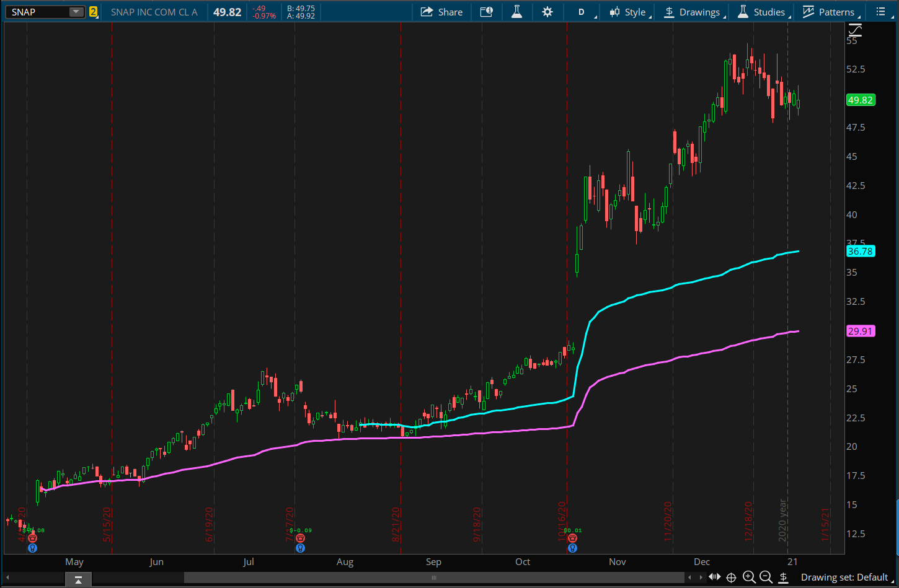Select the crosshair pan tool icon

[731, 577]
